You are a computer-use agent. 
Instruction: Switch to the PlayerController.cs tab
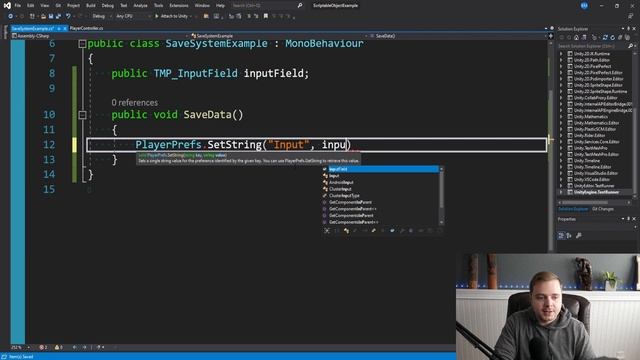pos(87,29)
